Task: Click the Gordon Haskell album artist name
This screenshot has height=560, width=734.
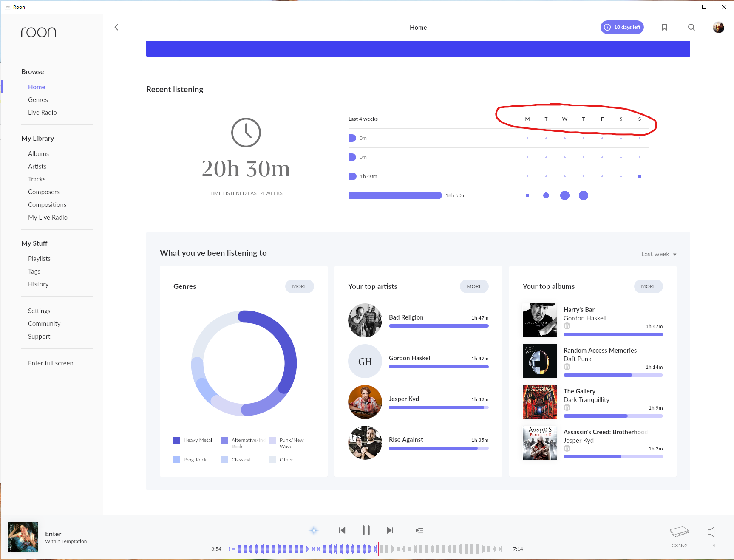Action: [x=585, y=318]
